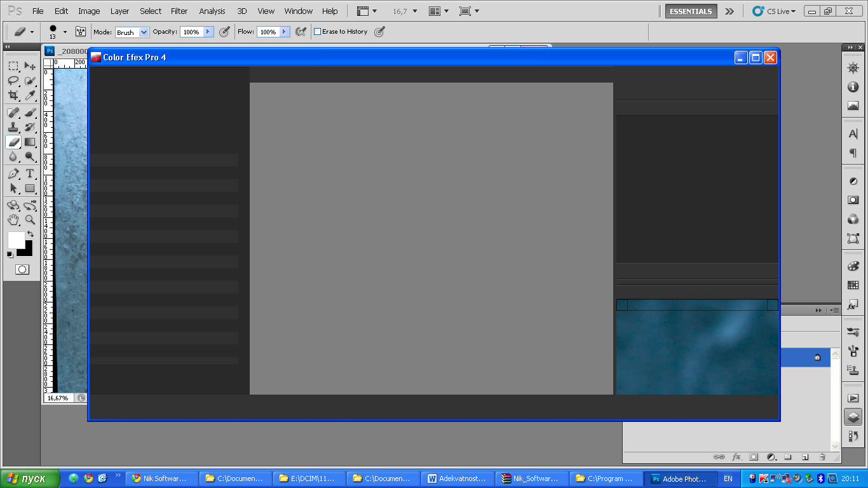
Task: Expand the Opacity slider arrow
Action: pos(208,32)
